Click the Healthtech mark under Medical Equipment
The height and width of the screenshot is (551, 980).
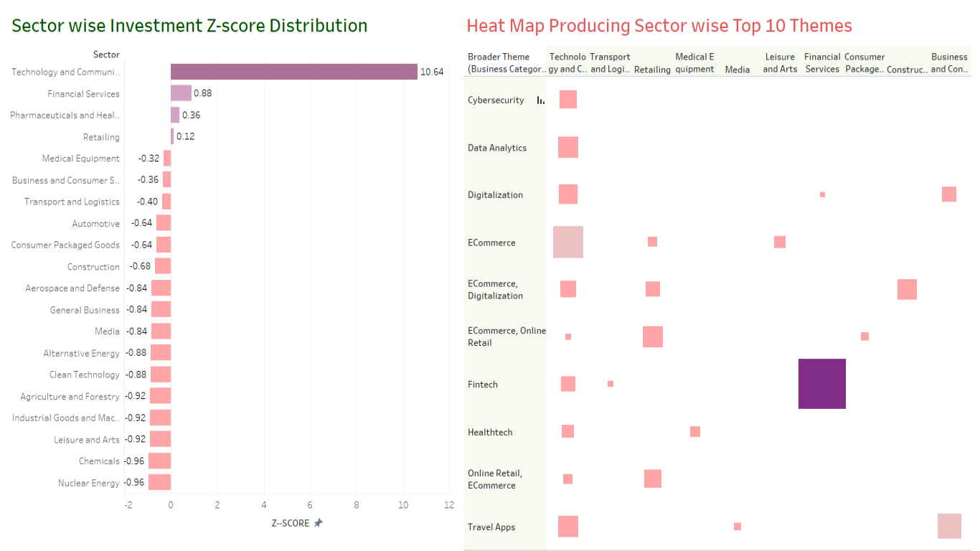(x=694, y=430)
